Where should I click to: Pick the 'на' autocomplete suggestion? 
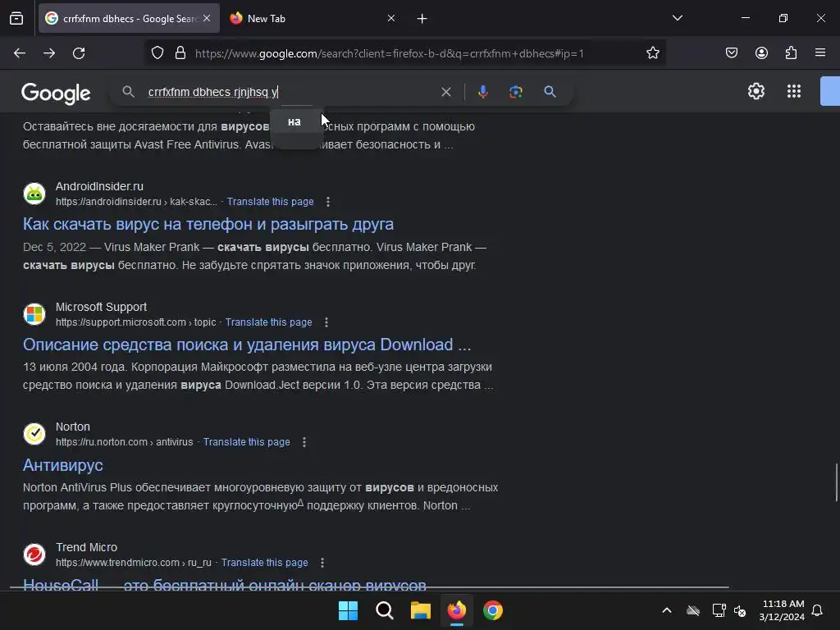(x=296, y=122)
